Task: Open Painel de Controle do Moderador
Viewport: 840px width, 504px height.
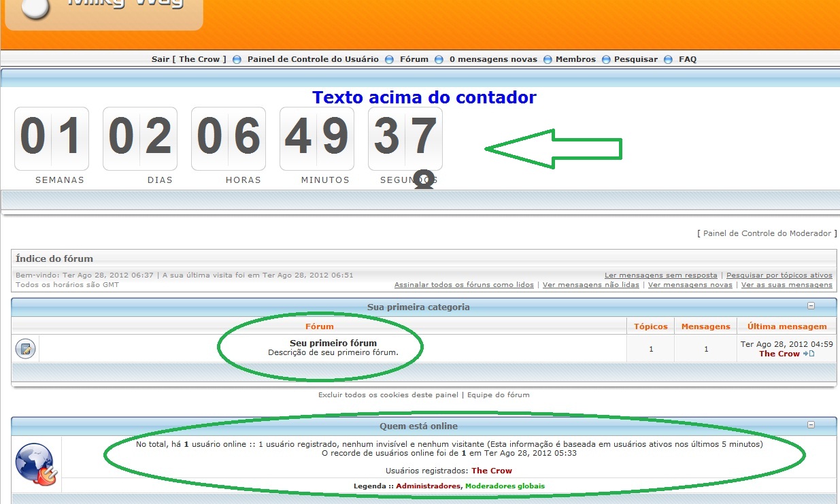Action: click(767, 233)
